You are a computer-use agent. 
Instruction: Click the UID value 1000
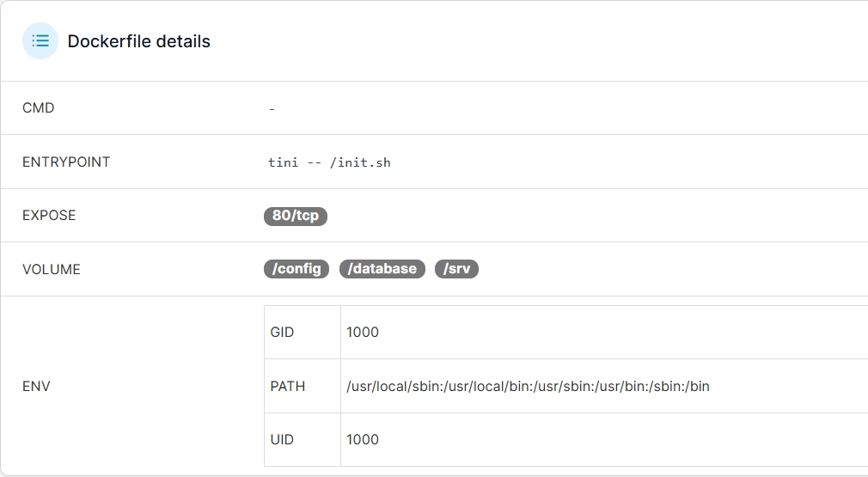coord(363,439)
